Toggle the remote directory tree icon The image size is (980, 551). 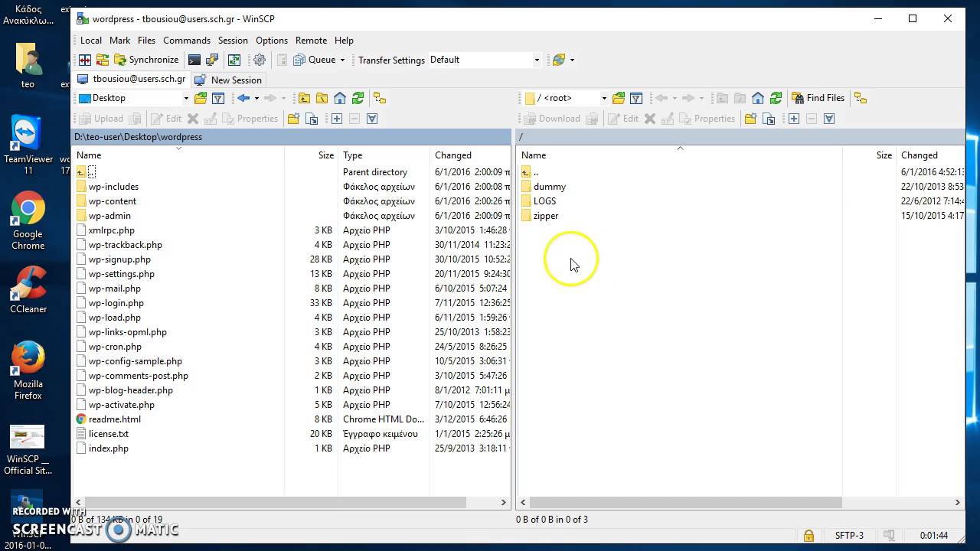[x=861, y=98]
